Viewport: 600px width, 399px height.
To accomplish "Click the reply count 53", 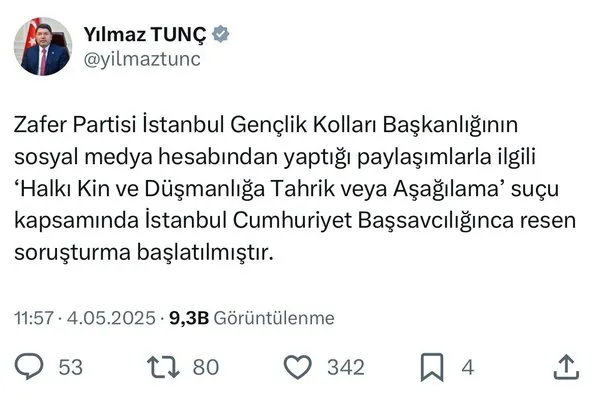I will 70,367.
